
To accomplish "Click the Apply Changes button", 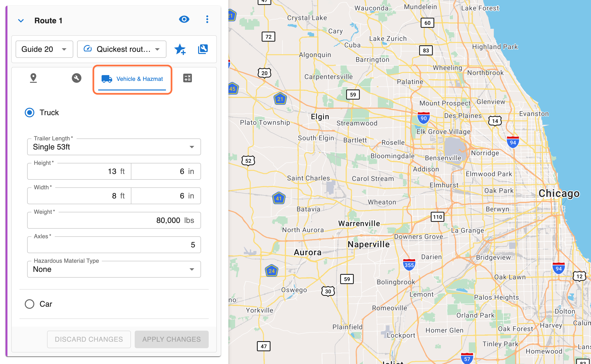I will coord(171,339).
